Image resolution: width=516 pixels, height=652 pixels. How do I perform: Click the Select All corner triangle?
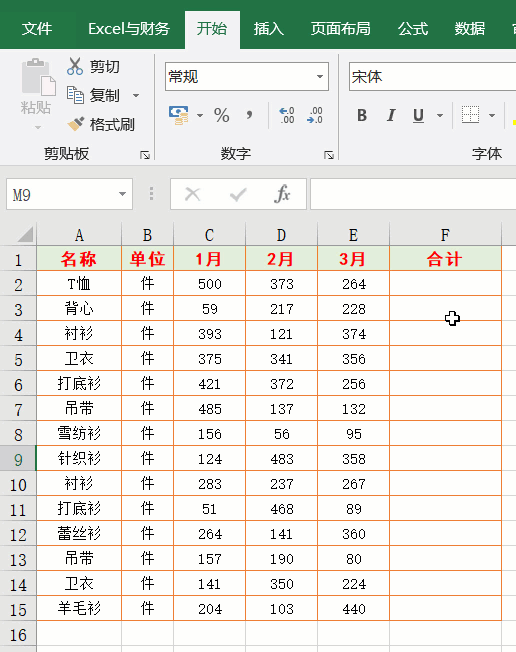[25, 235]
